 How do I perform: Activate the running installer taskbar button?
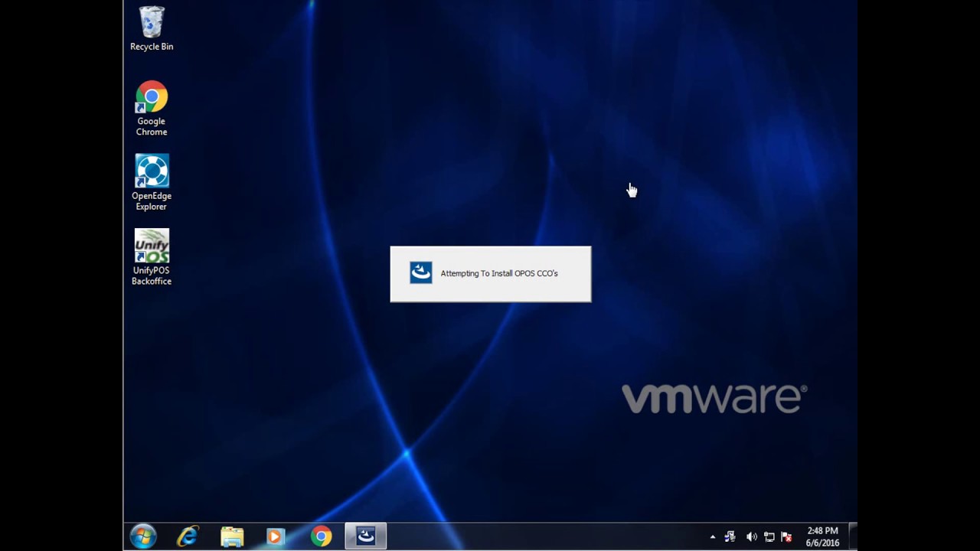click(365, 536)
